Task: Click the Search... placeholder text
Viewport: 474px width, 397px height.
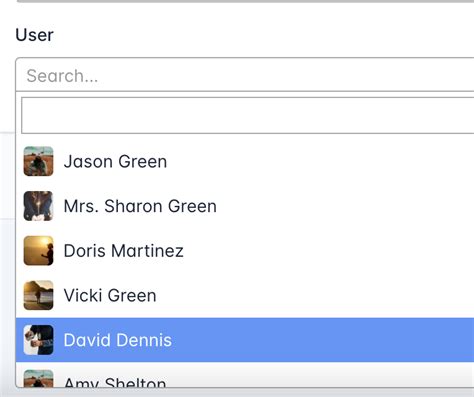Action: coord(62,76)
